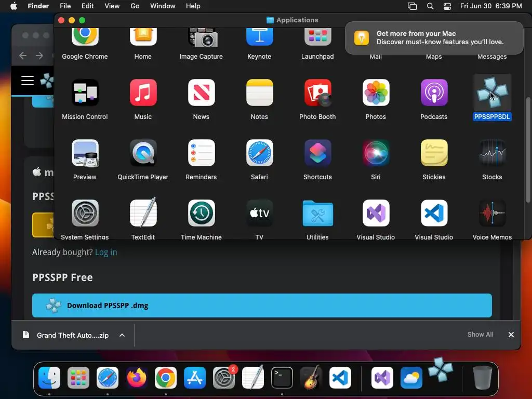
Task: Open the Help menu
Action: (193, 6)
